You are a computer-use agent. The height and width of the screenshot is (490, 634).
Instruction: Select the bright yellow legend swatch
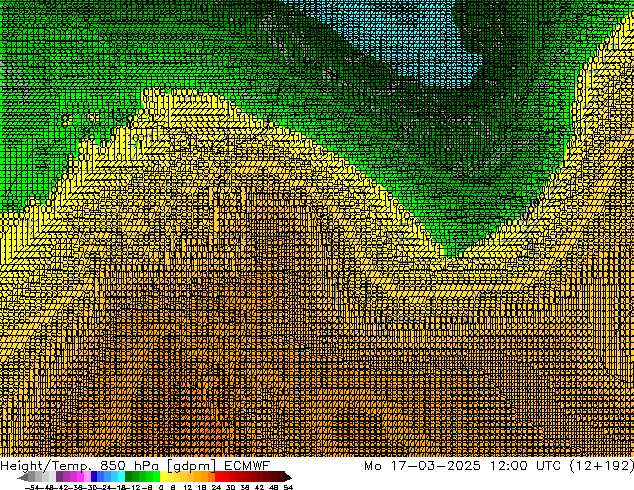[163, 476]
